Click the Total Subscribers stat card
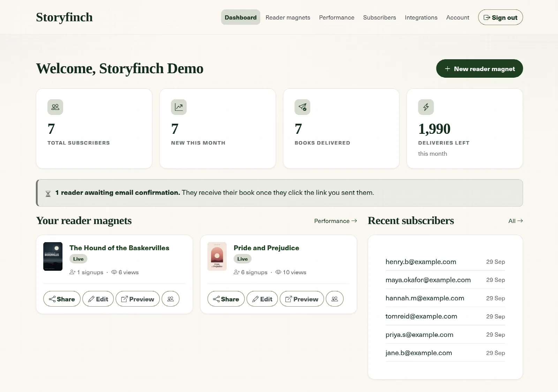The image size is (558, 392). 94,129
